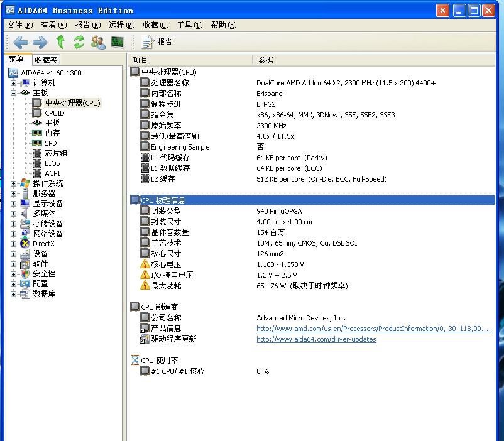Expand the 显示设备 tree node
The image size is (504, 441).
(13, 204)
